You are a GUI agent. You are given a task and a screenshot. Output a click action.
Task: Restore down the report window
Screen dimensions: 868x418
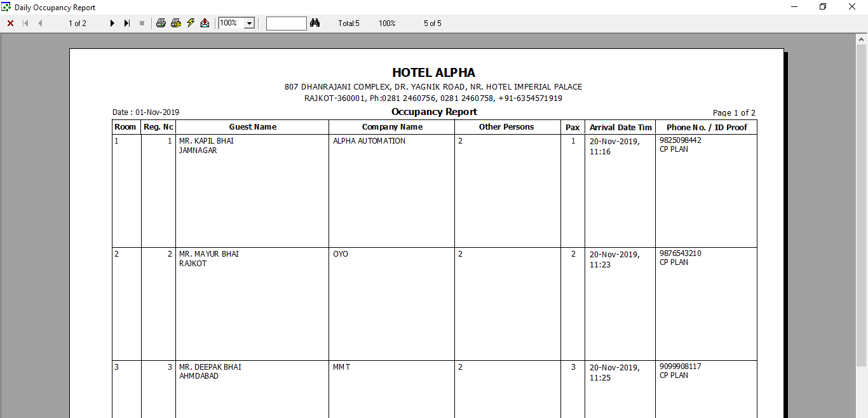coord(823,7)
